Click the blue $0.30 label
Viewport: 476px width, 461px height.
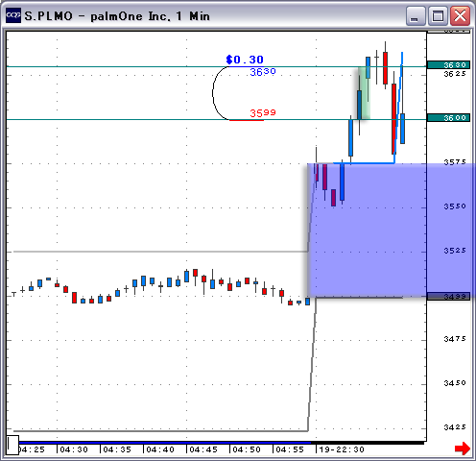tap(245, 60)
